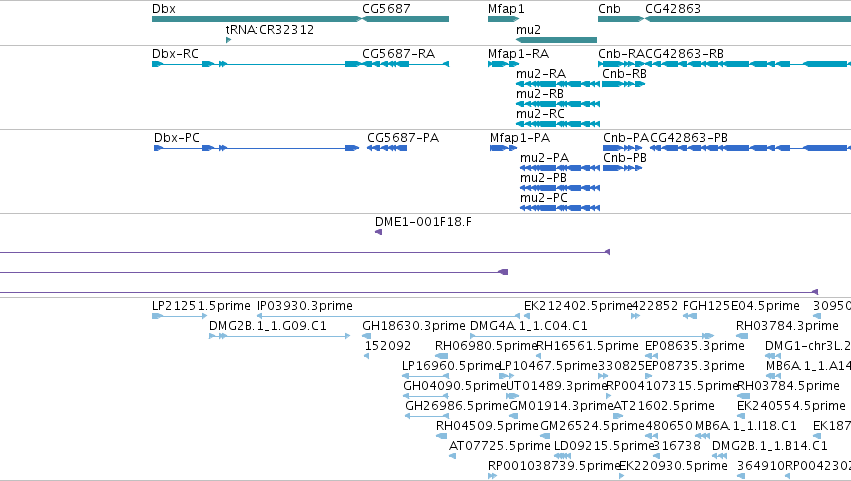Select the mu2 gene feature
The width and height of the screenshot is (851, 481).
[x=556, y=40]
